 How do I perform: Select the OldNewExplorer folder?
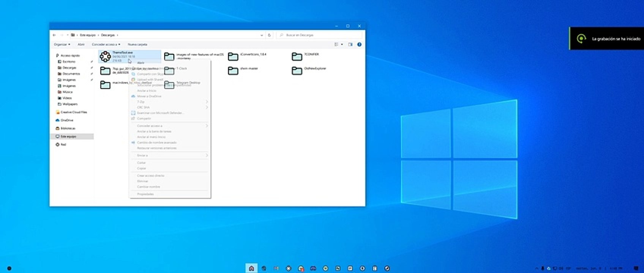297,71
